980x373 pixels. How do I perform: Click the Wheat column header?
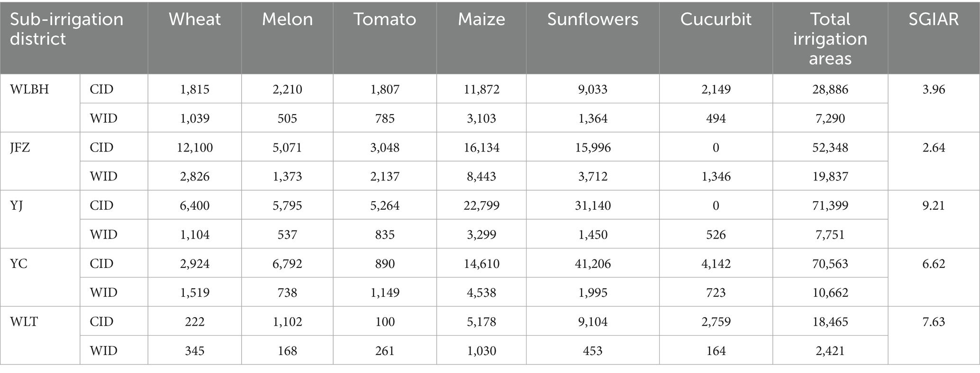click(x=194, y=19)
